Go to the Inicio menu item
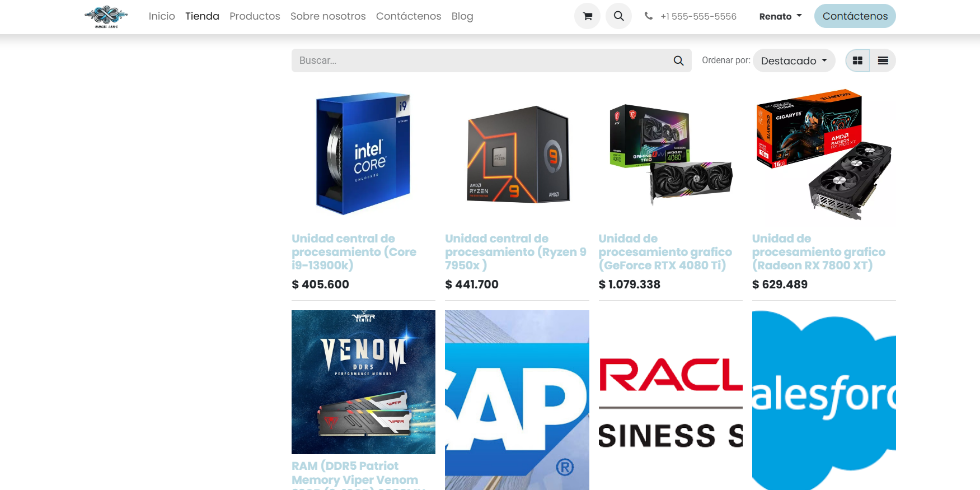The image size is (980, 490). pyautogui.click(x=162, y=16)
